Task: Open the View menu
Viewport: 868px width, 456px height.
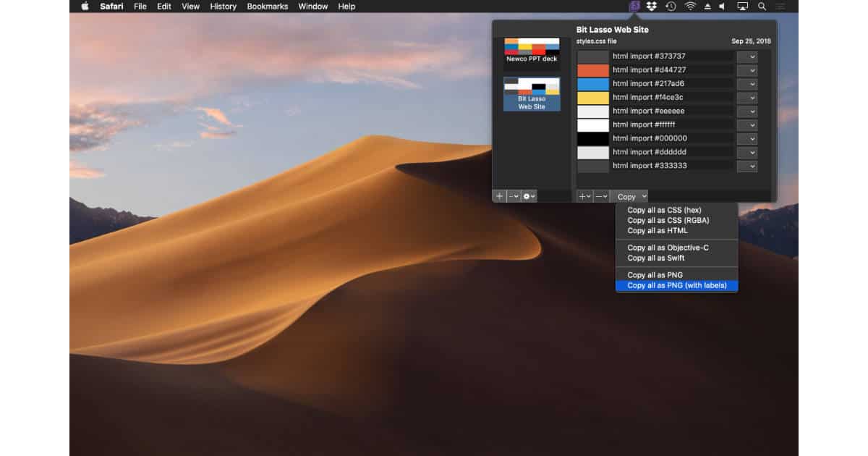Action: (191, 7)
